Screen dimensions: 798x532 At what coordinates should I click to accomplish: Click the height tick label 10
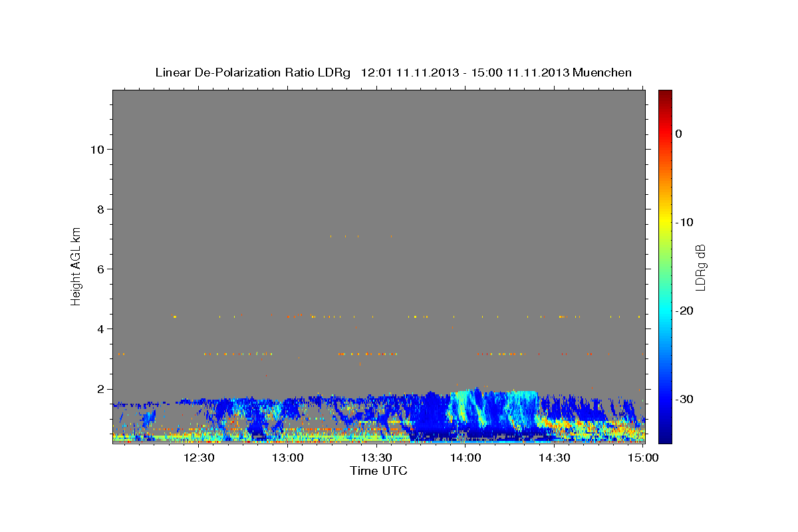tap(96, 149)
